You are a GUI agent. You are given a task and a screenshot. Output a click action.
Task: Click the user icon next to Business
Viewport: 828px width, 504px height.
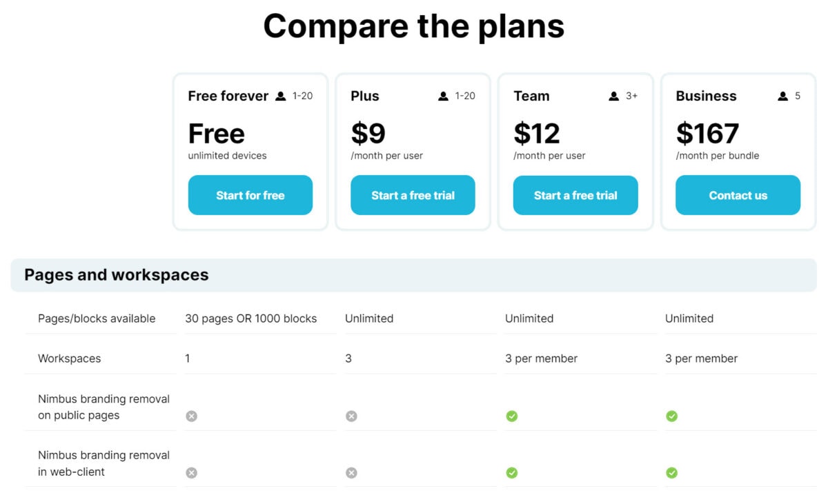point(782,96)
